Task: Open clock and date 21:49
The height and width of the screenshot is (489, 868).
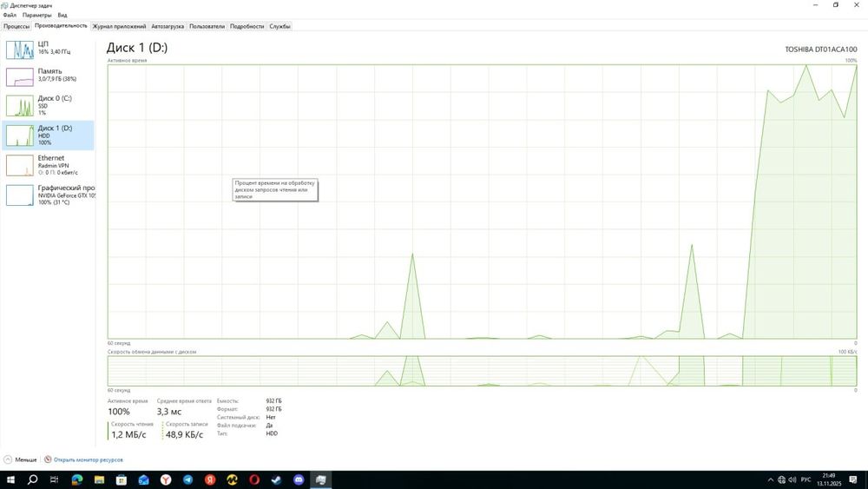Action: (x=829, y=479)
